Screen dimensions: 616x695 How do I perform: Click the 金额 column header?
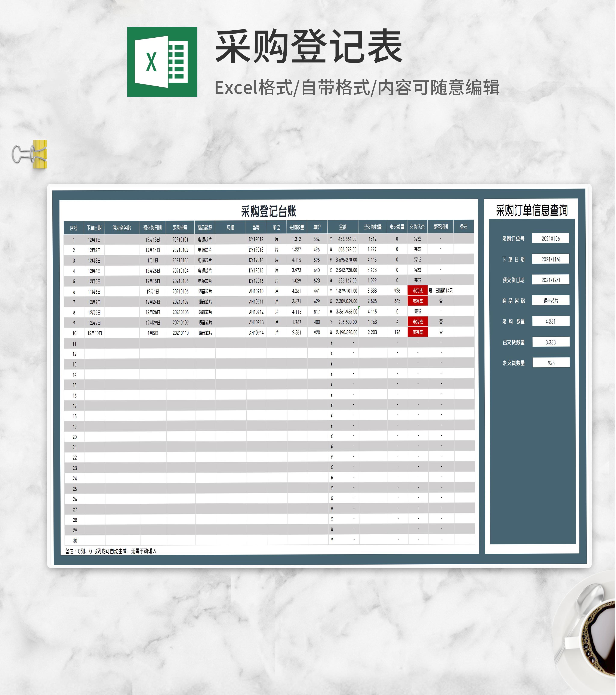click(x=343, y=227)
